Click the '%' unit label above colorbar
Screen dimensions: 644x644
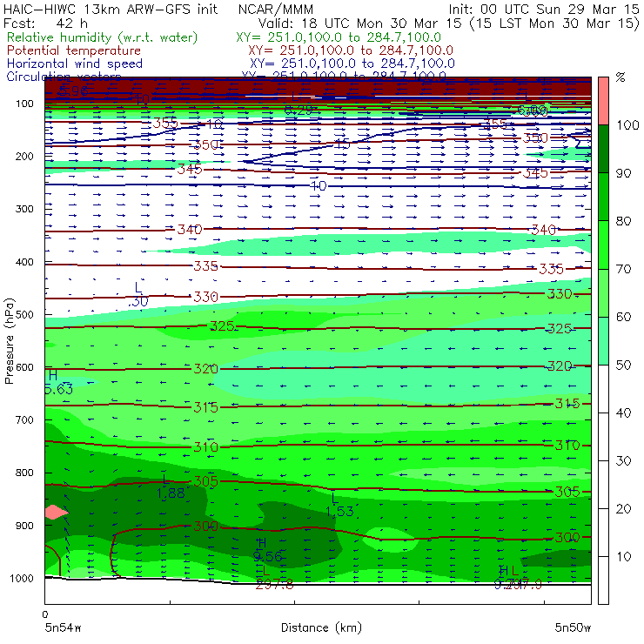[621, 77]
